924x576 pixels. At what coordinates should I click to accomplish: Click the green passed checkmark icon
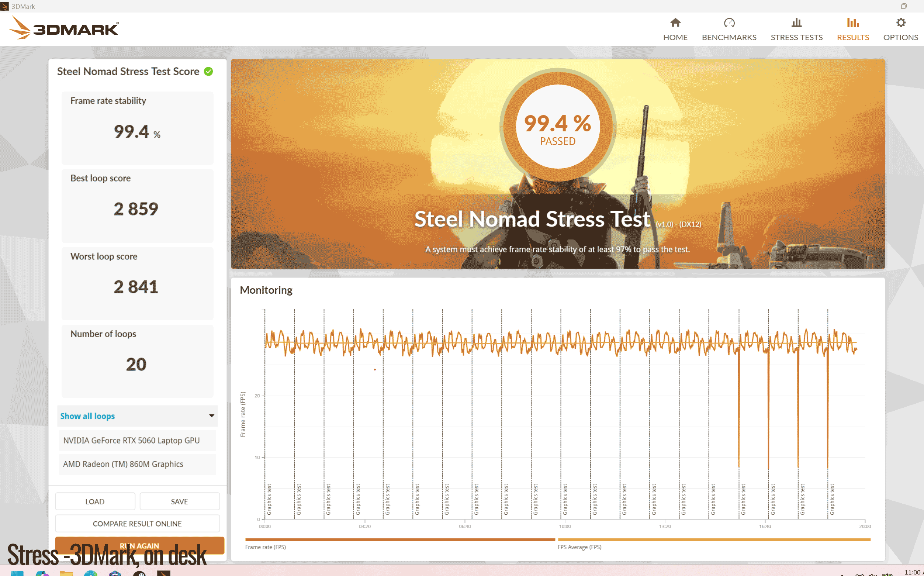[208, 71]
